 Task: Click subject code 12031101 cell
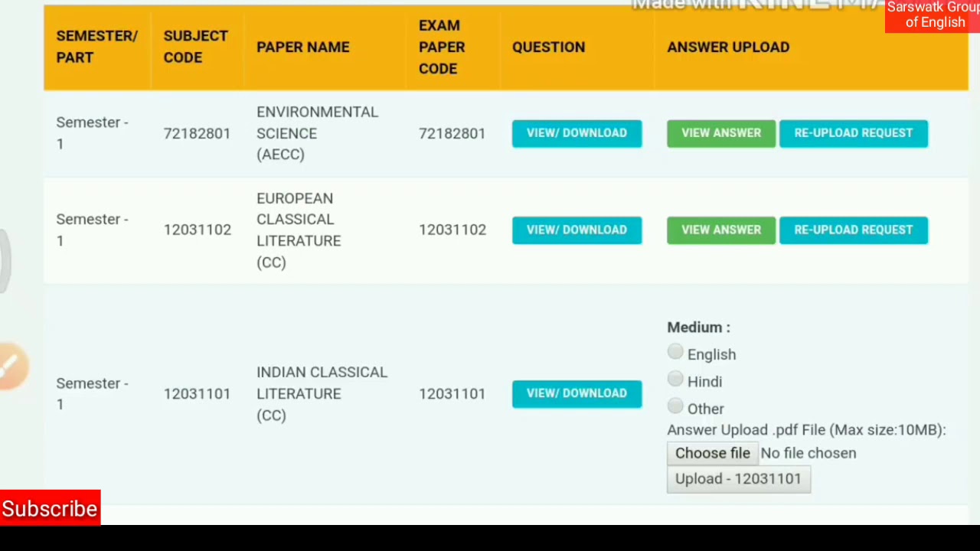197,394
